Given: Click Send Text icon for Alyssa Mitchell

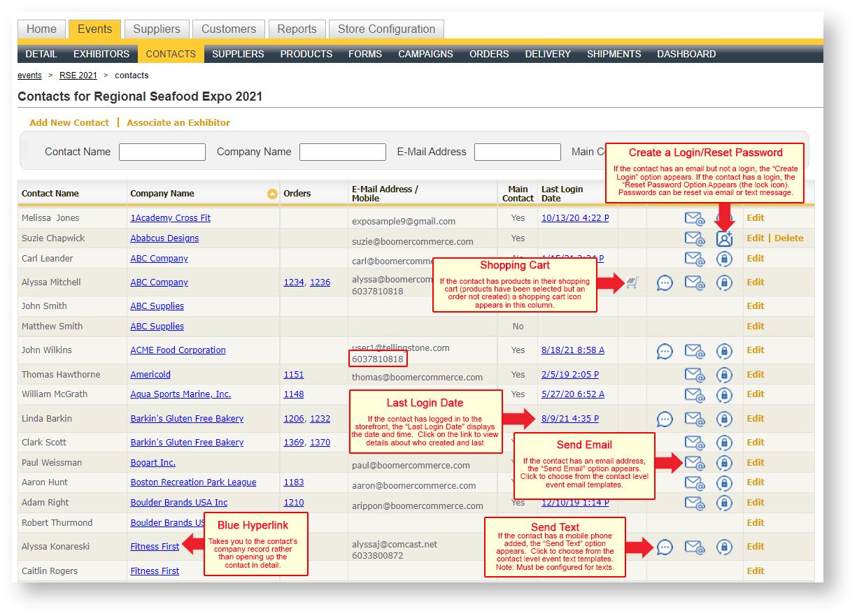Looking at the screenshot, I should pos(665,282).
